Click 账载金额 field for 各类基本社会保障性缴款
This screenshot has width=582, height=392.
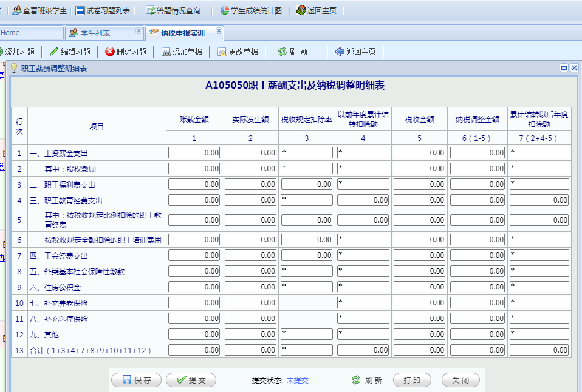(194, 271)
